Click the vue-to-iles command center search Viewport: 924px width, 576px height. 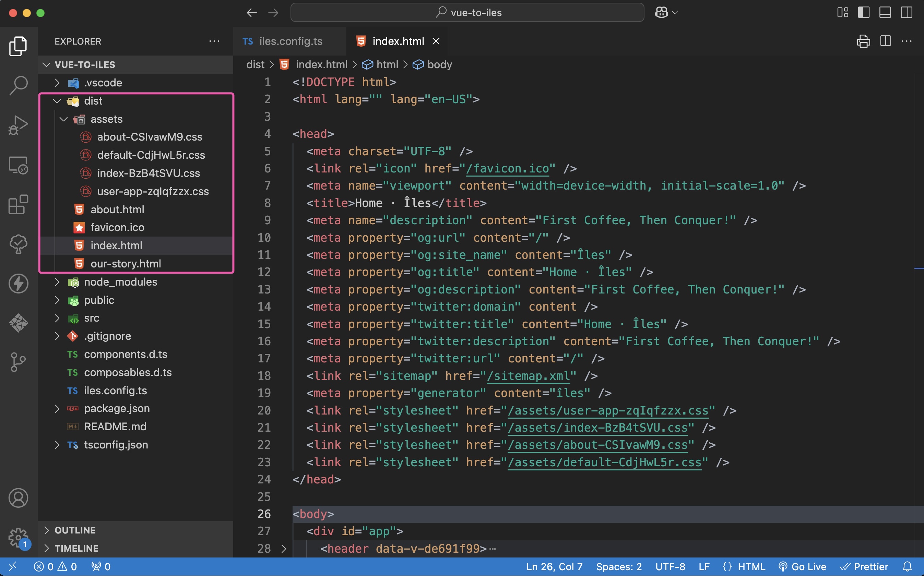click(x=467, y=13)
